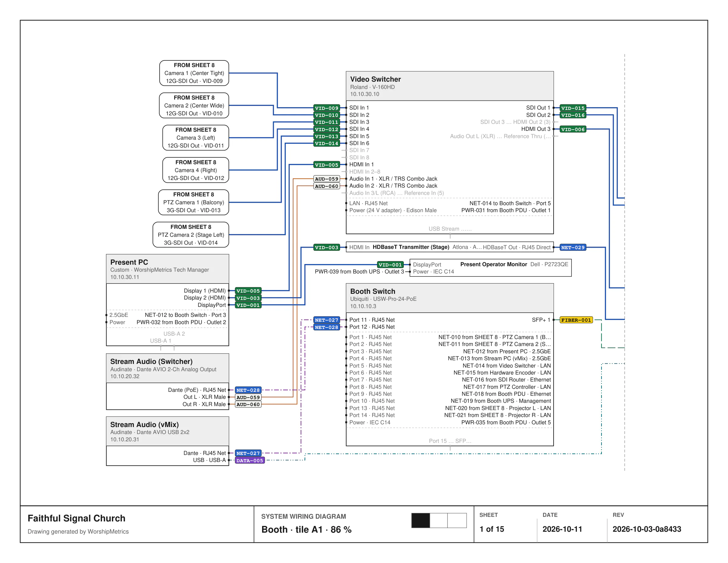Expand the 'Port 15 … SFP…' collapsed row
This screenshot has height=563, width=728.
coord(450,441)
